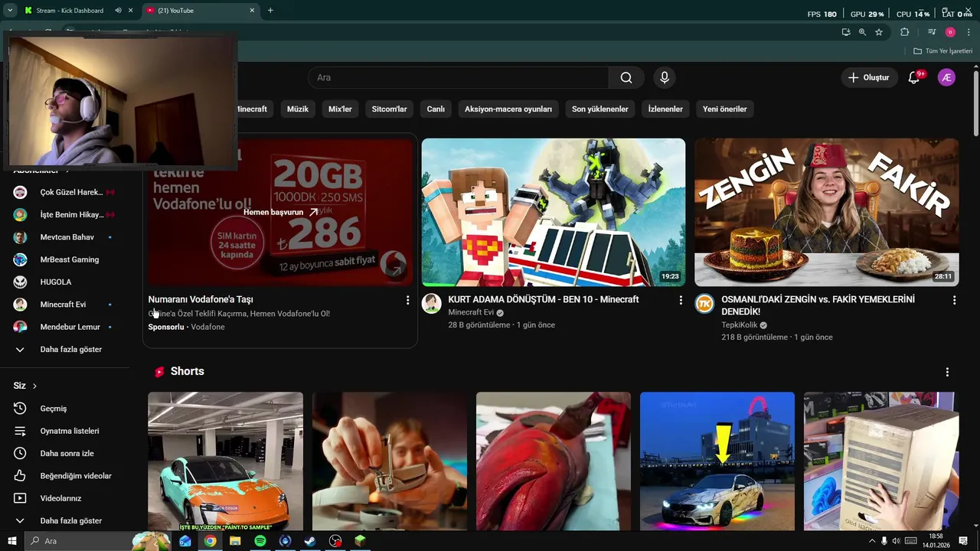Open the Windows notification center icon
Screen dimensions: 980x551
tap(963, 541)
